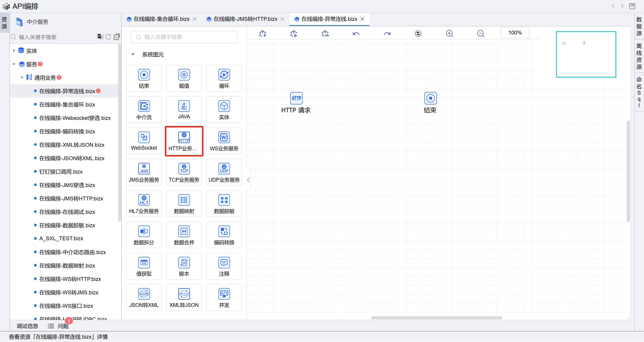Click the zoom in magnifier icon
Image resolution: width=644 pixels, height=342 pixels.
tap(449, 33)
